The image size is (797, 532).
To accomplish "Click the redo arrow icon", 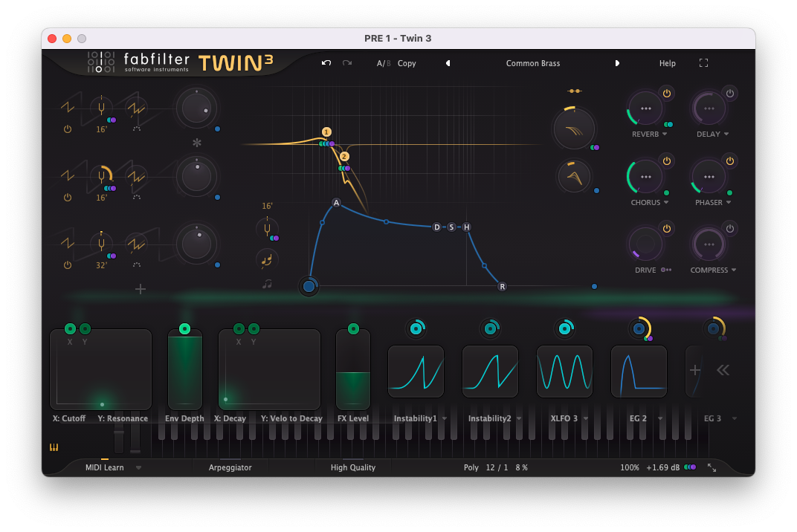I will [347, 63].
